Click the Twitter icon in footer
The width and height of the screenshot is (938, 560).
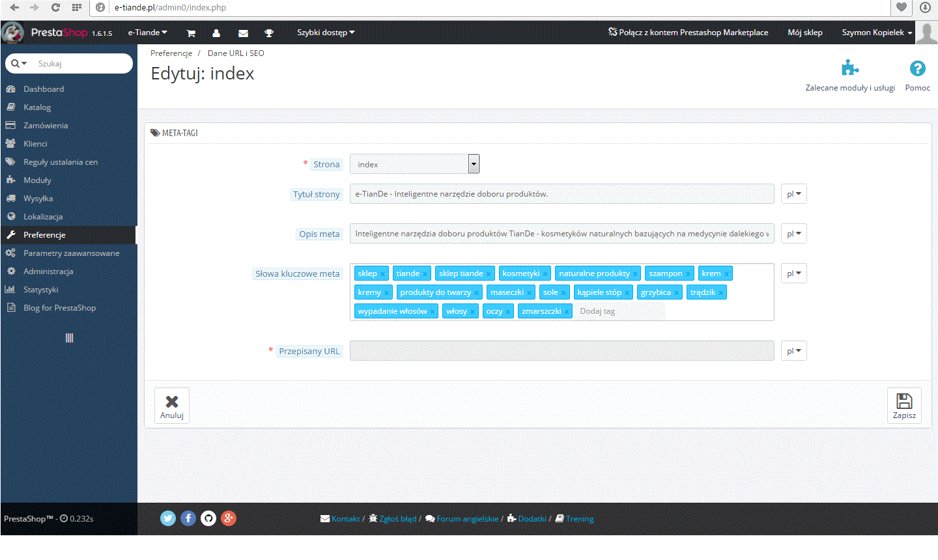[168, 518]
